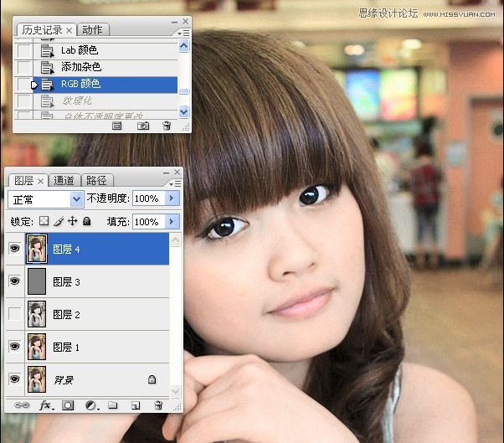
Task: Lock all layer attributes
Action: (x=87, y=221)
